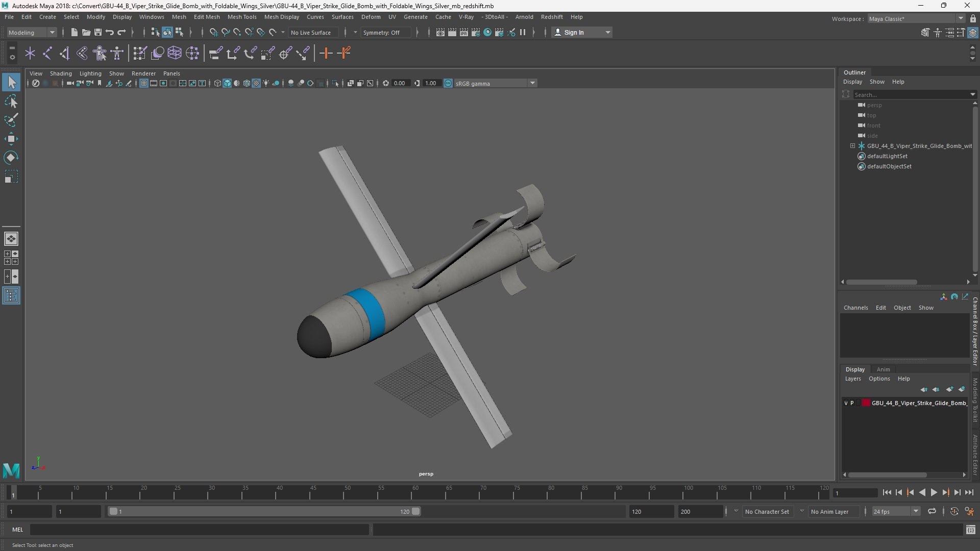Activate the Lasso select tool
The width and height of the screenshot is (980, 551).
pyautogui.click(x=11, y=101)
